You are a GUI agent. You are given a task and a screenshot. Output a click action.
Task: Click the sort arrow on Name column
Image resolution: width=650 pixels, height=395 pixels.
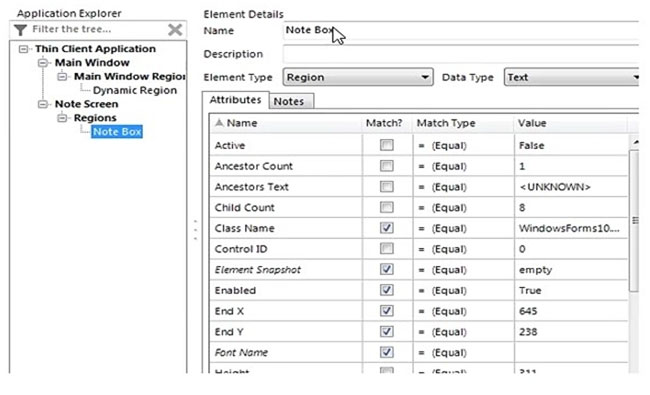point(219,123)
